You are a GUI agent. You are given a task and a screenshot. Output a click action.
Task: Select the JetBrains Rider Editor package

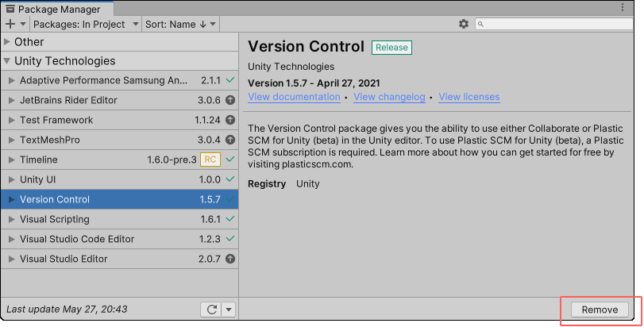tap(120, 100)
